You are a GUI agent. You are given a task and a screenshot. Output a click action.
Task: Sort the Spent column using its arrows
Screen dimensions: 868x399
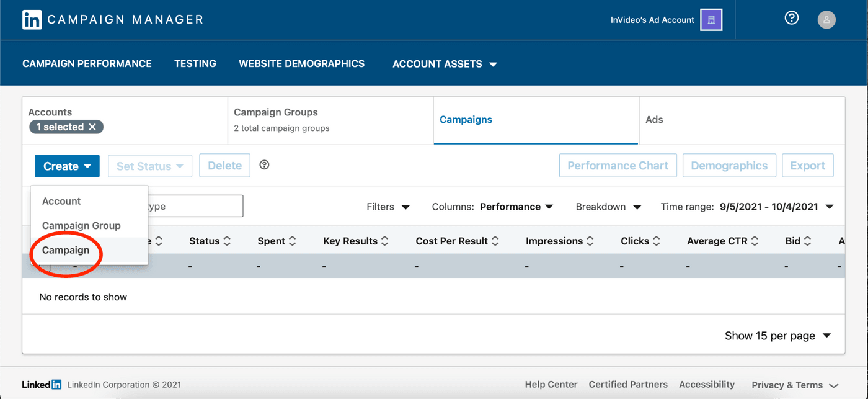(x=291, y=241)
